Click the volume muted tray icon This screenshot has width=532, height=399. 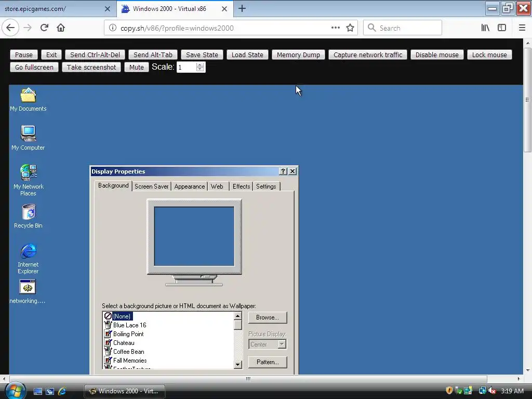point(492,391)
